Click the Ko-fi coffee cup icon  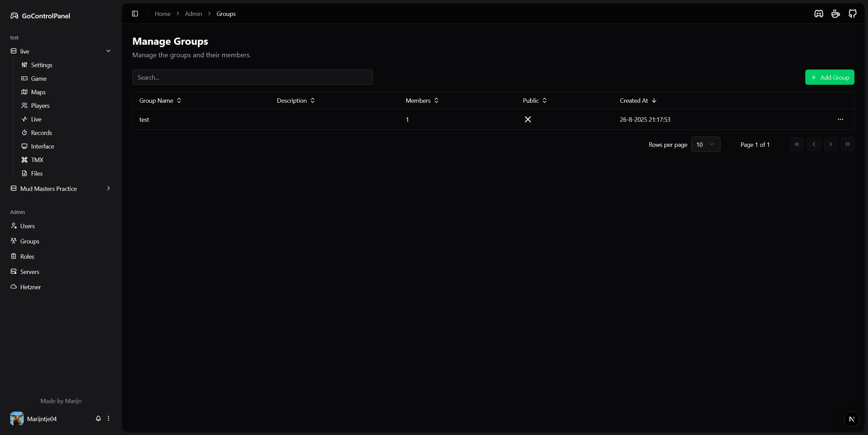coord(835,14)
